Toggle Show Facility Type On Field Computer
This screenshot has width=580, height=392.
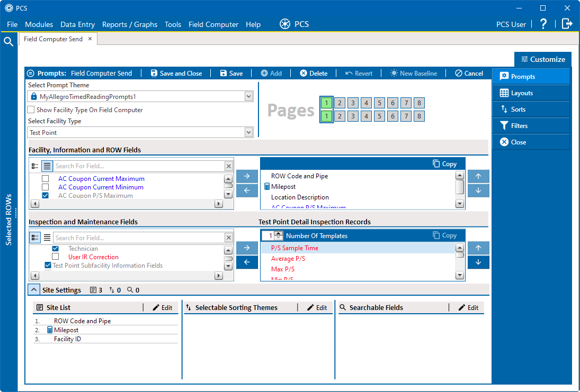tap(31, 110)
